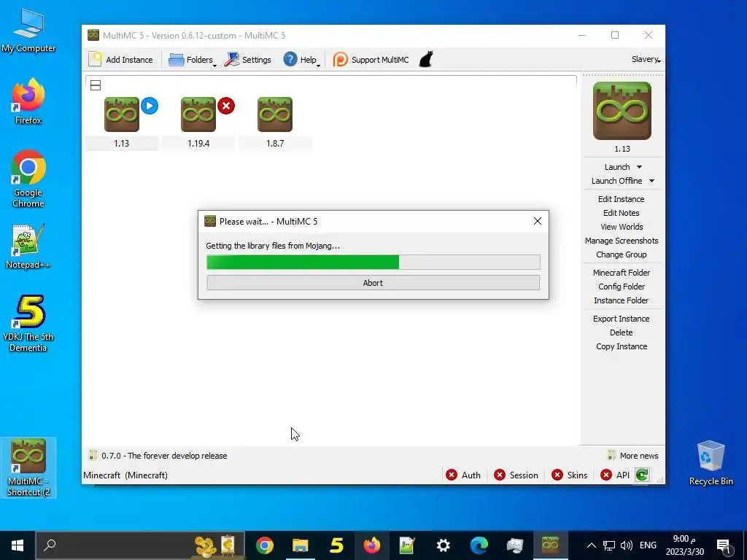The width and height of the screenshot is (747, 560).
Task: Open the Help menu in toolbar
Action: [301, 60]
